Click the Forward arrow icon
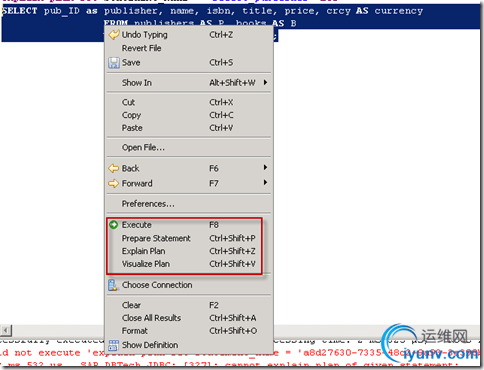Image resolution: width=484 pixels, height=370 pixels. click(114, 183)
